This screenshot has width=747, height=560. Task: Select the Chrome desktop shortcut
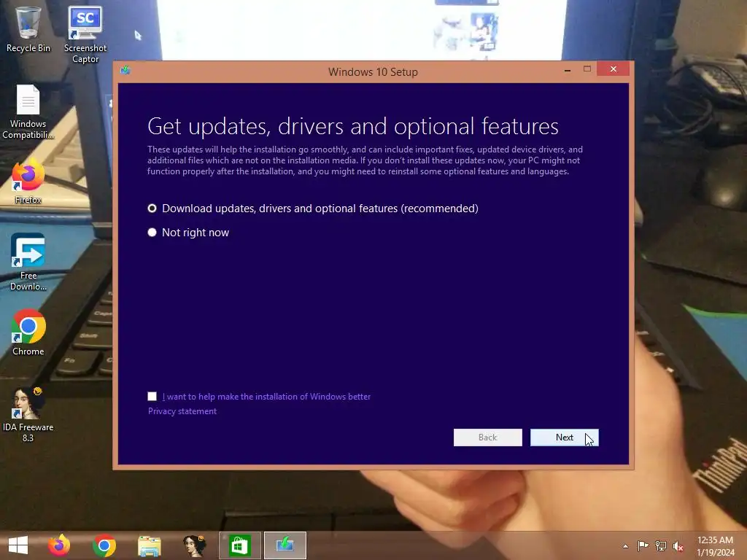28,332
